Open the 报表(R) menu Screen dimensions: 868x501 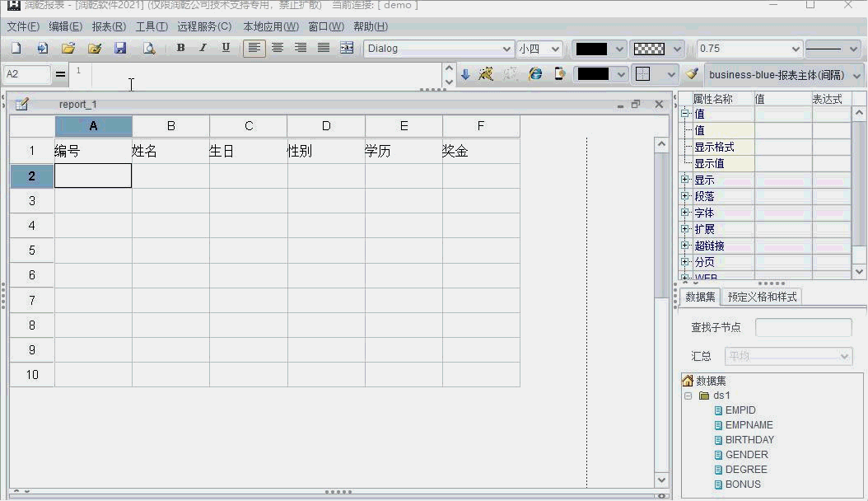[x=109, y=26]
